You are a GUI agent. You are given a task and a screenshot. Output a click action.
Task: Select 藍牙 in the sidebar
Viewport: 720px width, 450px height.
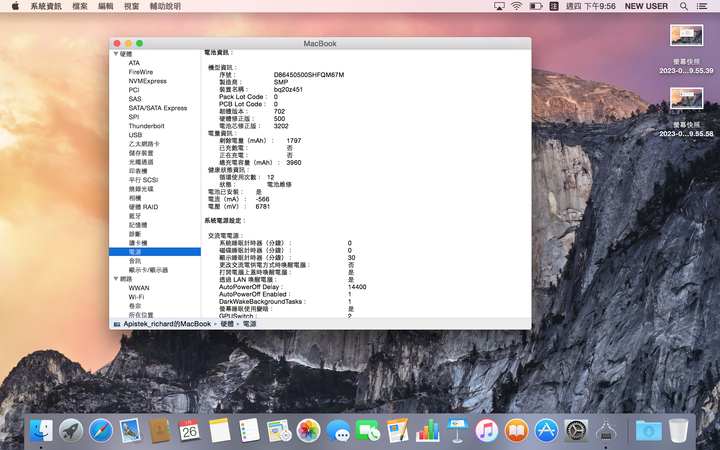[x=135, y=216]
